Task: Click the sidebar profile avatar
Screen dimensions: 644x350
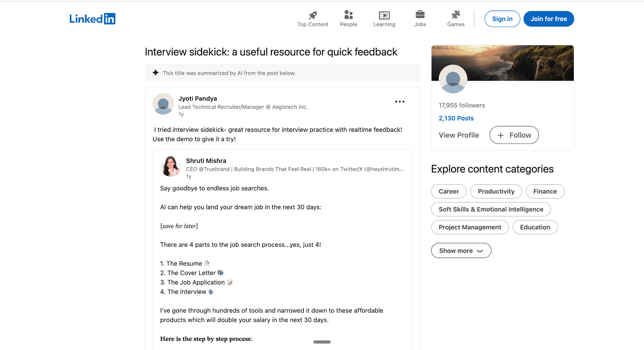Action: point(453,79)
